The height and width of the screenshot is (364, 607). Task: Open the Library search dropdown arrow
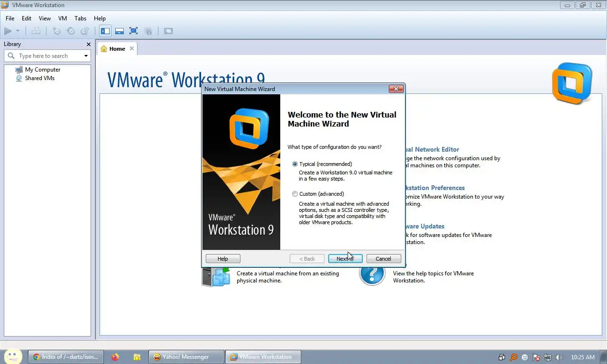click(x=86, y=56)
